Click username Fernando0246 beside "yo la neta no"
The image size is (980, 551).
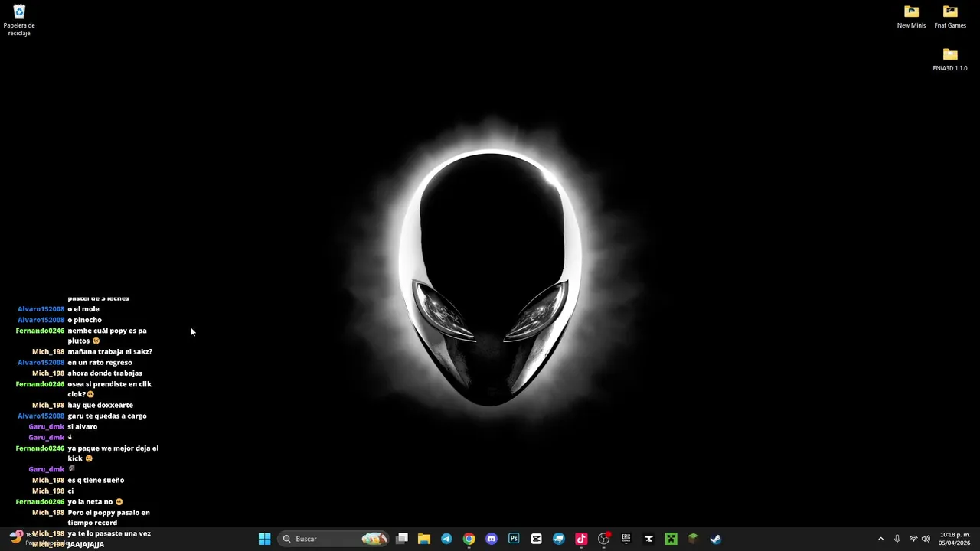[x=40, y=502]
